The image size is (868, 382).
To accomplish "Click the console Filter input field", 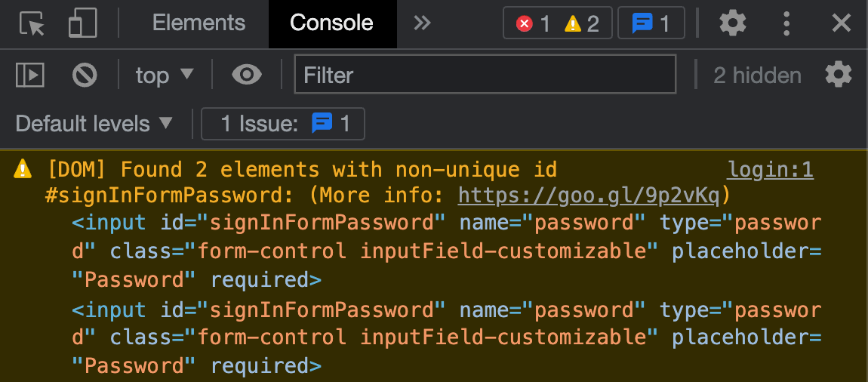I will [x=485, y=75].
